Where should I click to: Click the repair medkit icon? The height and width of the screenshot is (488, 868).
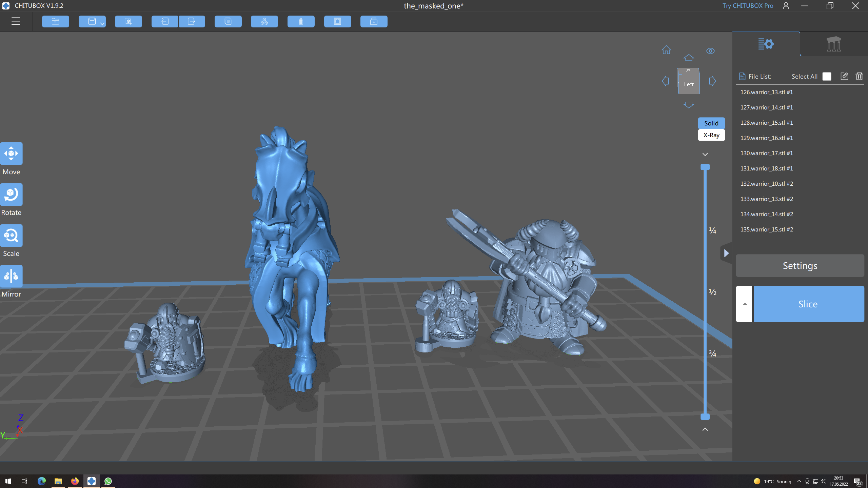pos(374,21)
